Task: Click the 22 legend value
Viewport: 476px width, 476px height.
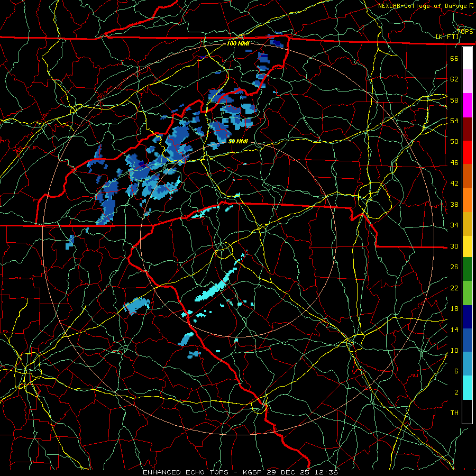Action: [x=454, y=288]
